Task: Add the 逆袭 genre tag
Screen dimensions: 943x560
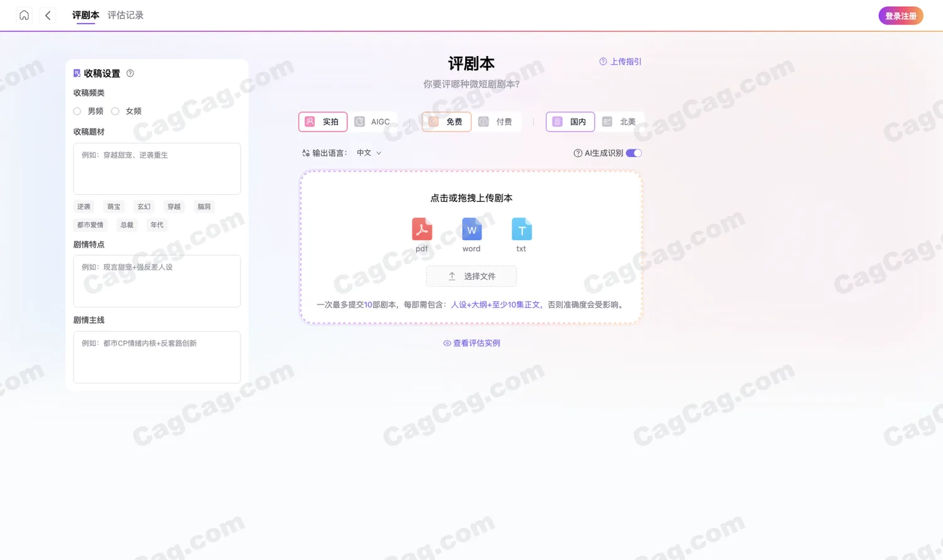Action: pos(84,207)
